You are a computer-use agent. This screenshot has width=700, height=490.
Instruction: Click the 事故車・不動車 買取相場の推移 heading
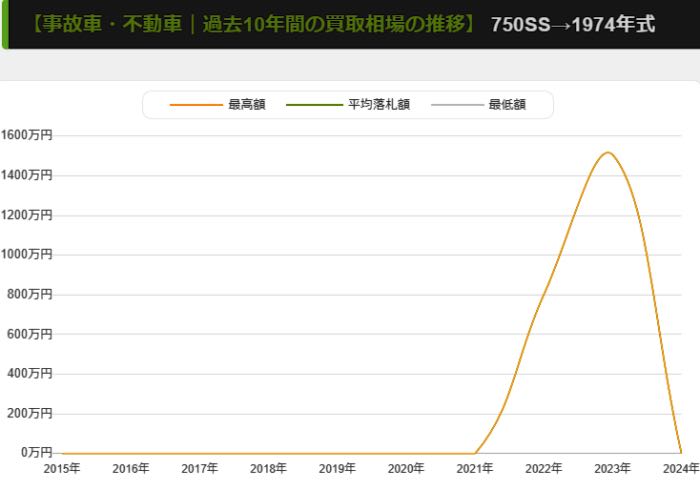[x=255, y=24]
